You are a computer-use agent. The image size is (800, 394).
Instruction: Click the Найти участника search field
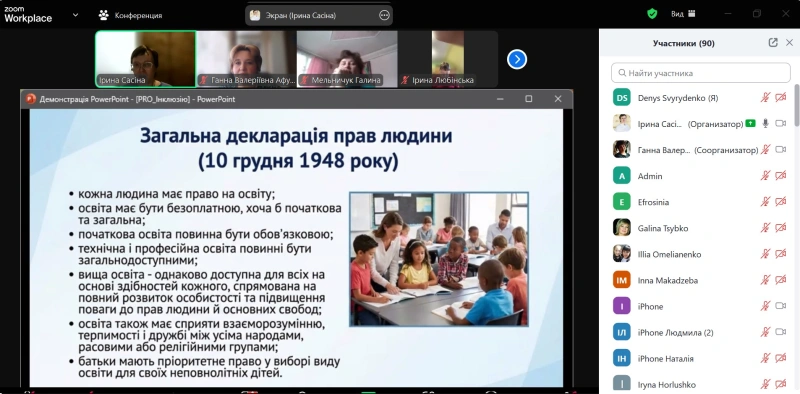pos(701,73)
